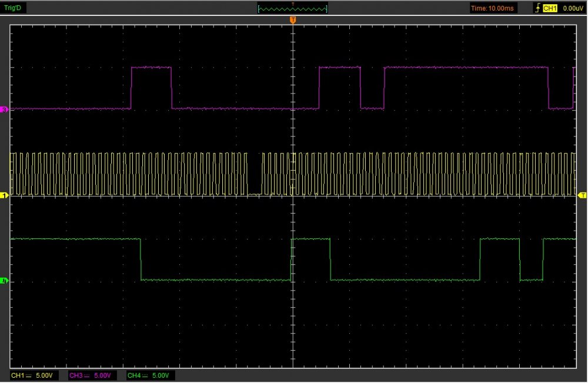This screenshot has width=588, height=383.
Task: Select the CH3 5.00V scale readout
Action: [101, 375]
